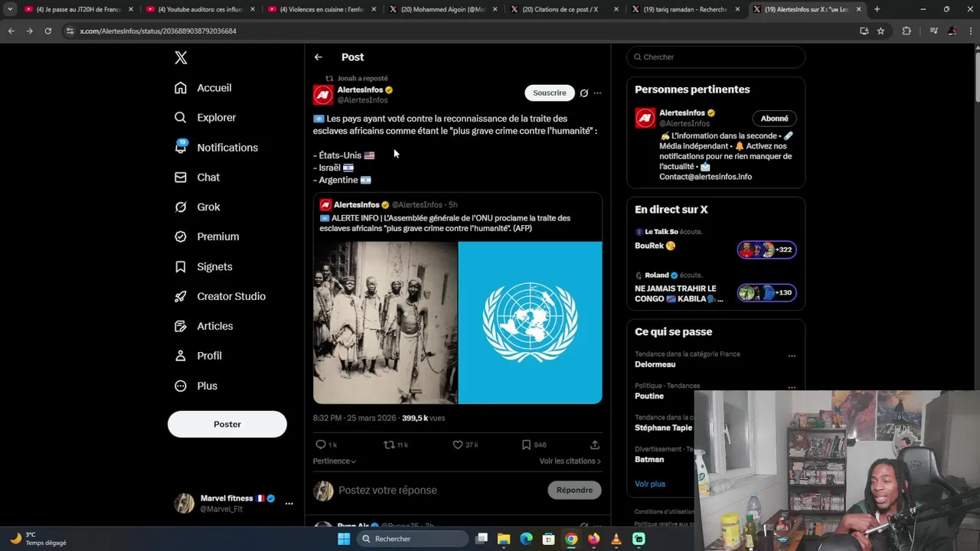The width and height of the screenshot is (980, 551).
Task: Click the Creator Studio rocket icon
Action: click(x=181, y=297)
